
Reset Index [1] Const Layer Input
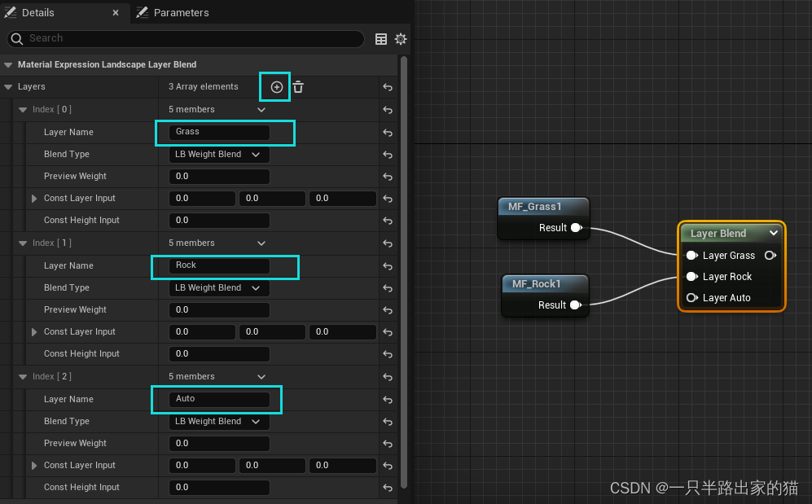388,331
